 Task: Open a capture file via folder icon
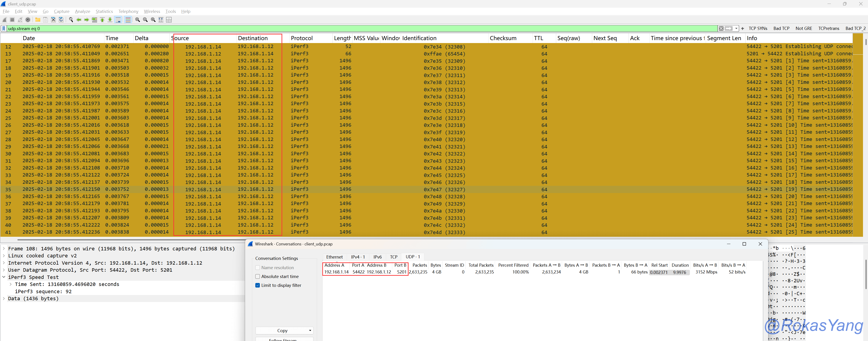pyautogui.click(x=38, y=20)
